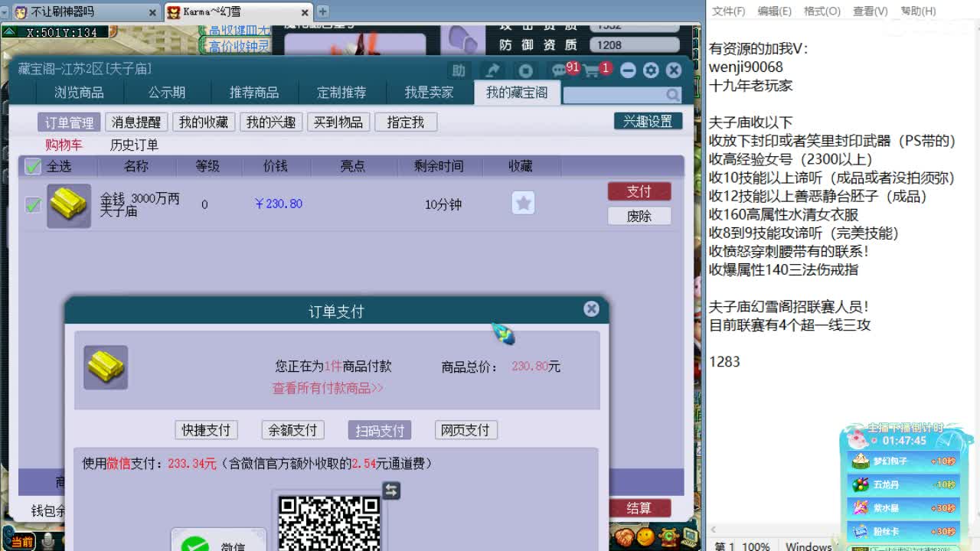
Task: Open 兴趣设置 button
Action: pyautogui.click(x=648, y=121)
